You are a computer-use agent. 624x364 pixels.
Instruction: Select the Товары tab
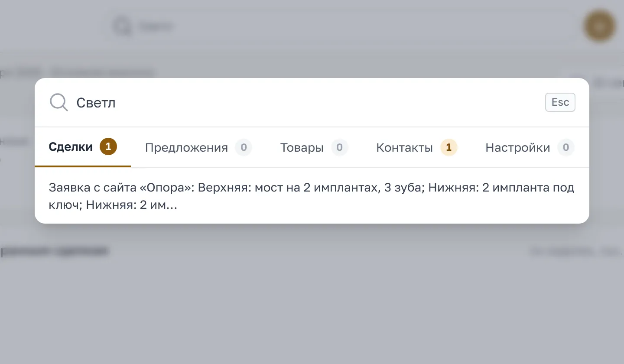(x=314, y=147)
